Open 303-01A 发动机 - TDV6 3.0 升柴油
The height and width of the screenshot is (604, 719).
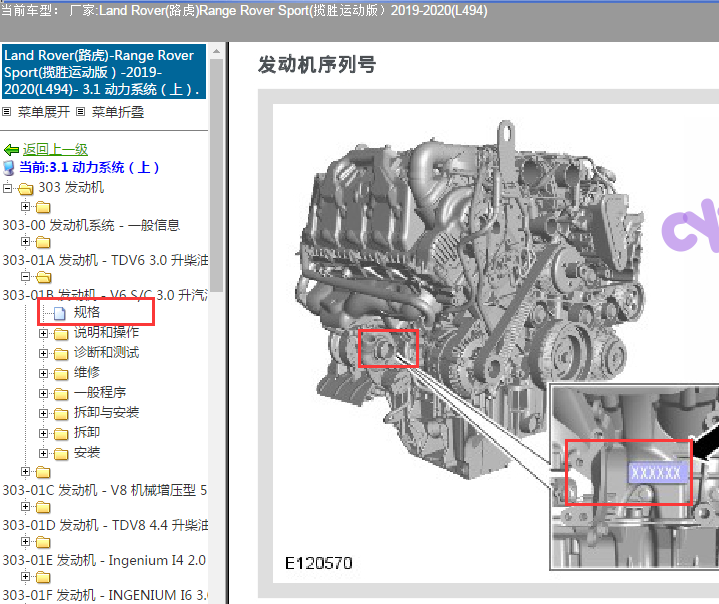[x=105, y=260]
